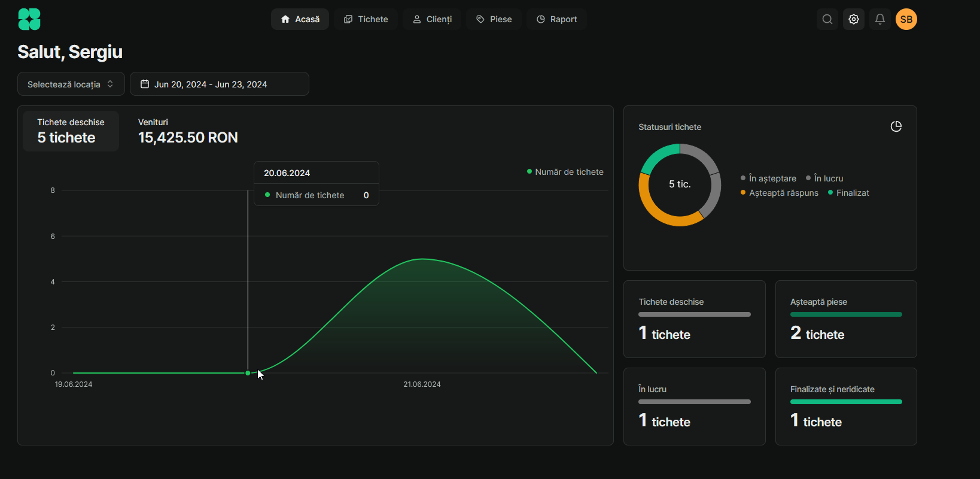The width and height of the screenshot is (980, 479).
Task: Click the 21.06.2024 axis label
Action: point(422,384)
